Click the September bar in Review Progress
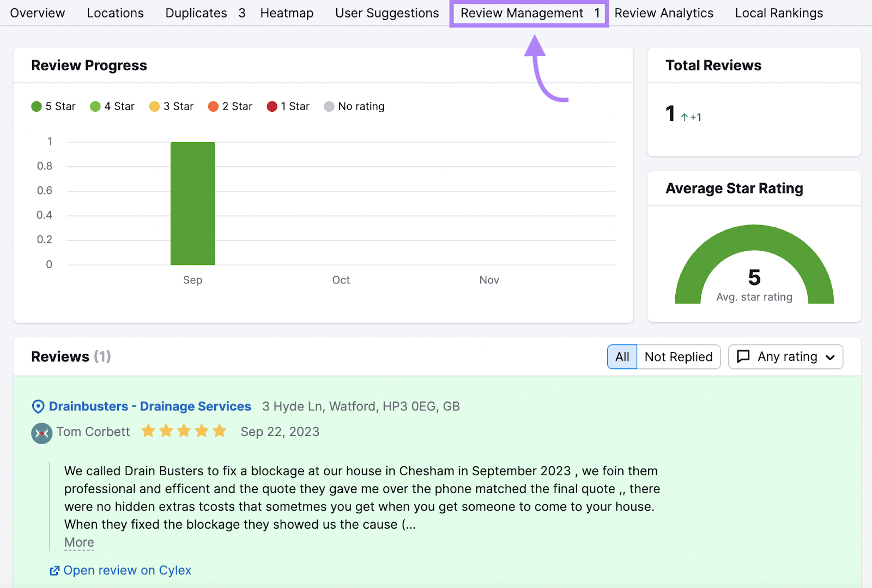This screenshot has width=872, height=588. (x=193, y=203)
